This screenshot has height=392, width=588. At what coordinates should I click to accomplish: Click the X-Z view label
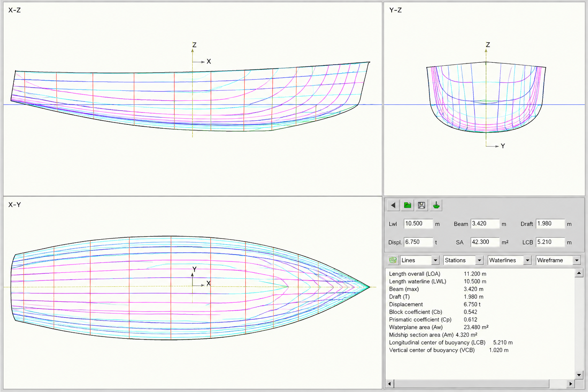pos(15,10)
